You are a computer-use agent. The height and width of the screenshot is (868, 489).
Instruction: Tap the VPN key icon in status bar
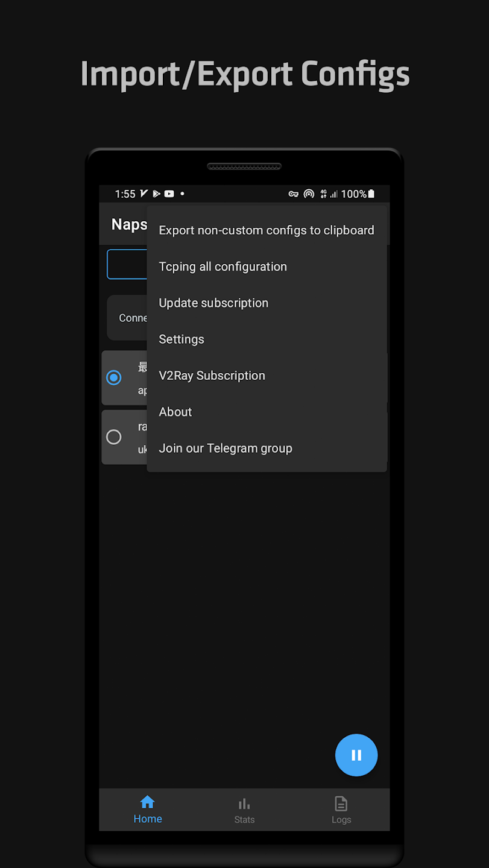294,193
